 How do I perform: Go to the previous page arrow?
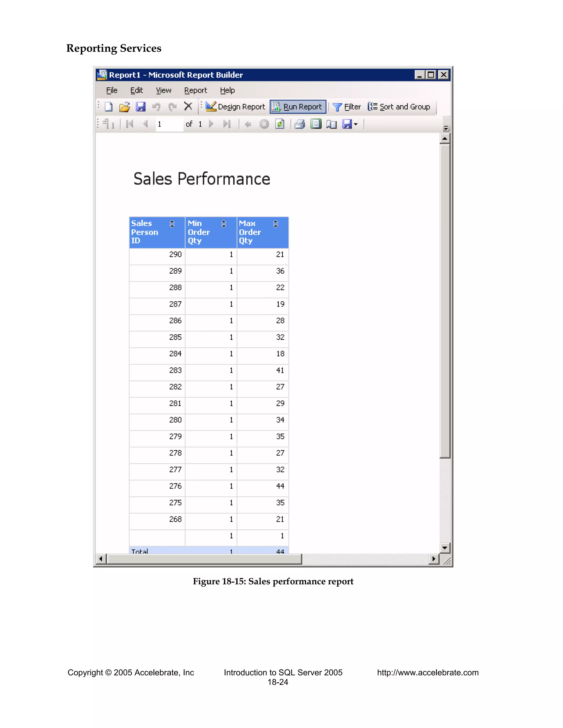tap(145, 124)
